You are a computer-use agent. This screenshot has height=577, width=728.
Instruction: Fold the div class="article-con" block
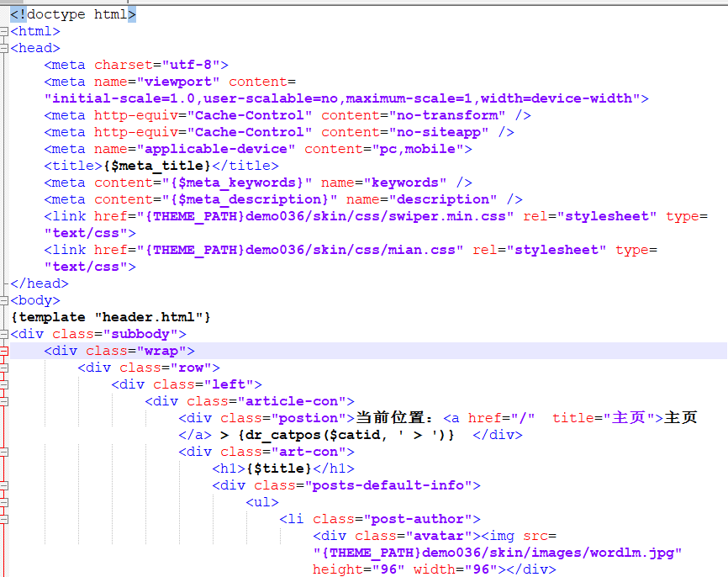point(4,401)
